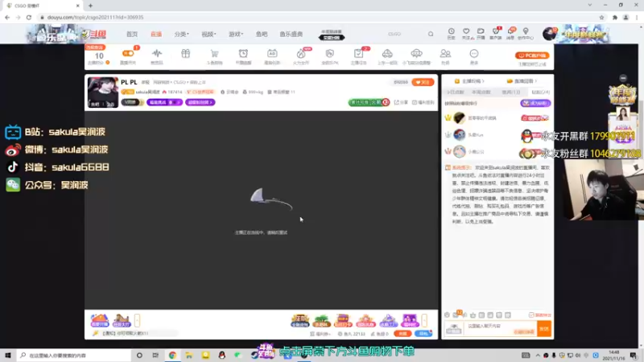Collapse the floating side panel with minus button
Viewport: 644px width, 362px height.
(x=623, y=78)
